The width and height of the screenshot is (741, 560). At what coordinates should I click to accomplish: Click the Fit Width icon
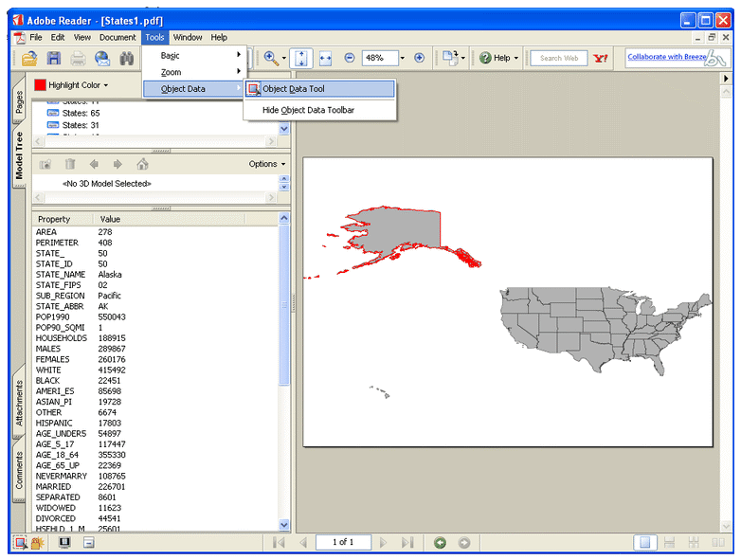tap(326, 58)
